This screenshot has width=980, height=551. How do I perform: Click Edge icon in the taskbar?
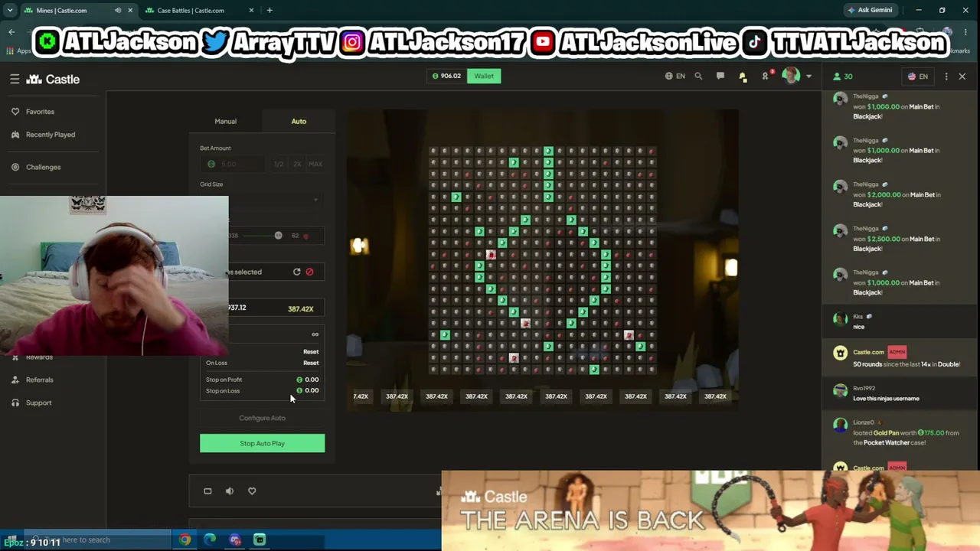pyautogui.click(x=210, y=540)
